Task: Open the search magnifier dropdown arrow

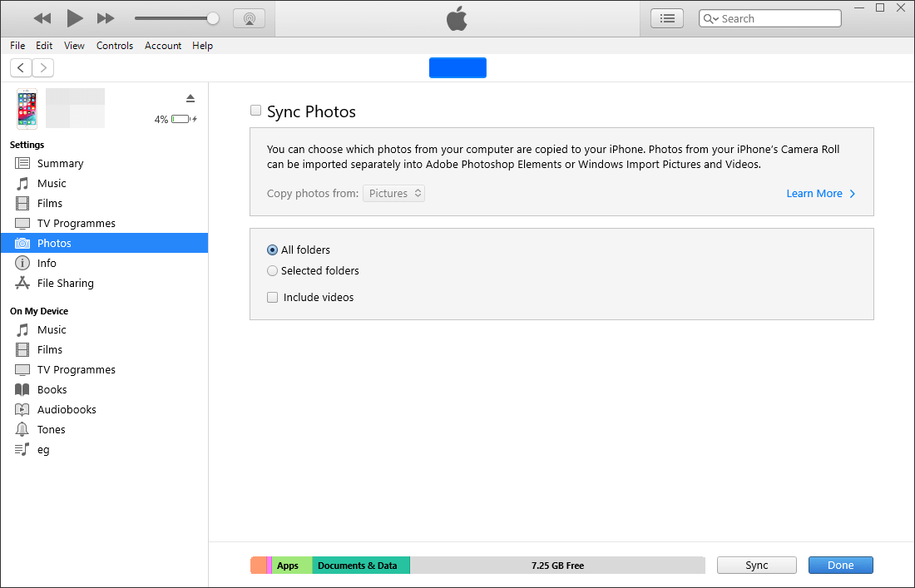Action: [710, 18]
